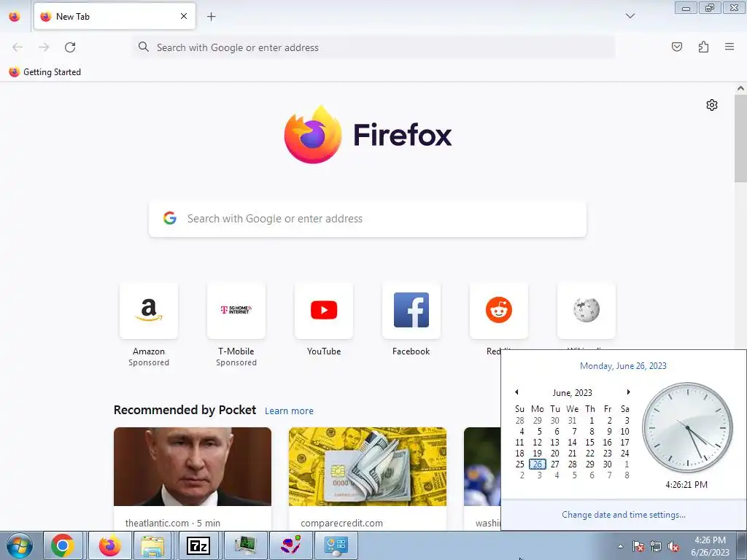Click Monday, June 26, 2023 date link
The image size is (747, 560).
(623, 366)
